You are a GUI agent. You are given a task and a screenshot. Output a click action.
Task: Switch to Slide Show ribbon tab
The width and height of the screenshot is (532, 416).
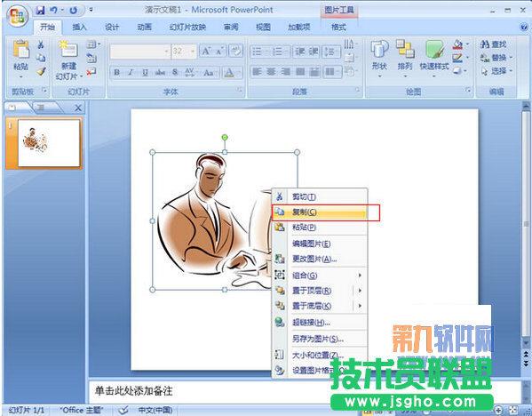[187, 28]
